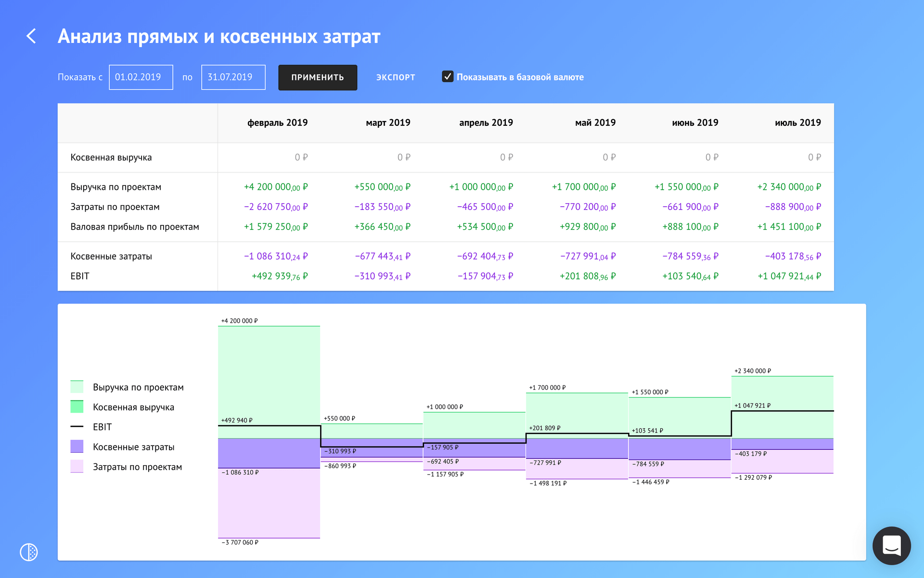
Task: Click the +1 550 000,00 ₽ June revenue cell
Action: coord(687,187)
